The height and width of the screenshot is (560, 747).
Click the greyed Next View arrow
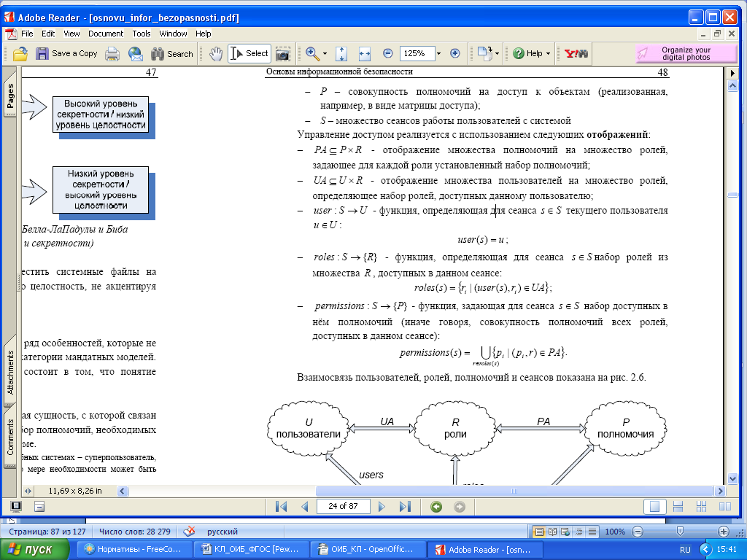click(460, 507)
